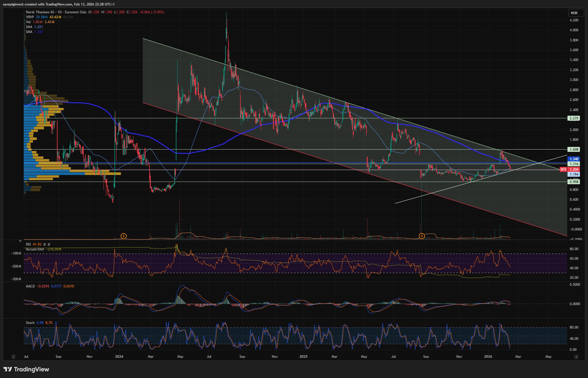Click the 1.608 horizontal line price label
Screen dimensions: 588x378
tap(574, 150)
